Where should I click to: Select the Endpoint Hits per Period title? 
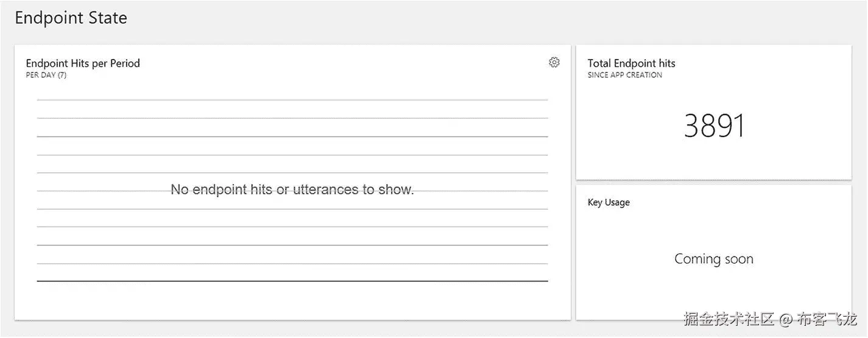click(83, 63)
